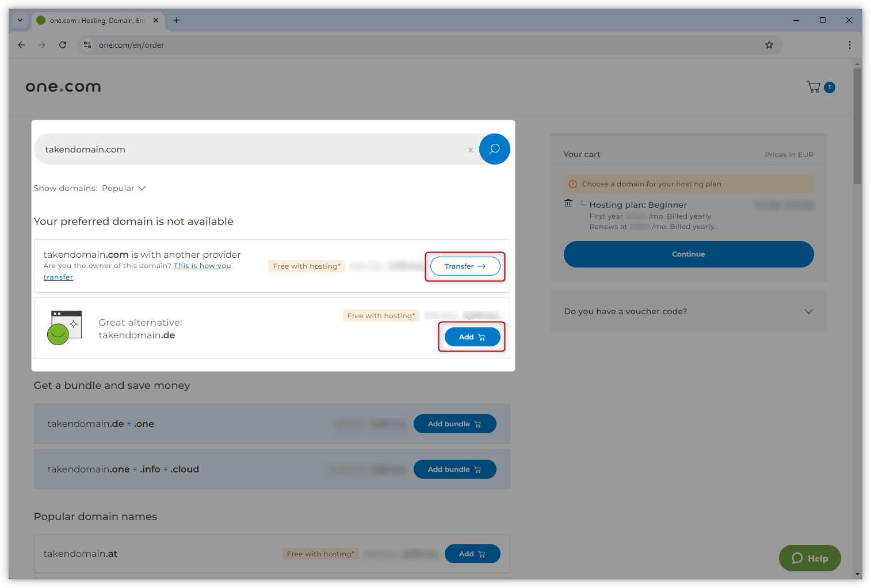Remove hosting plan with the trash icon
871x588 pixels.
(568, 203)
